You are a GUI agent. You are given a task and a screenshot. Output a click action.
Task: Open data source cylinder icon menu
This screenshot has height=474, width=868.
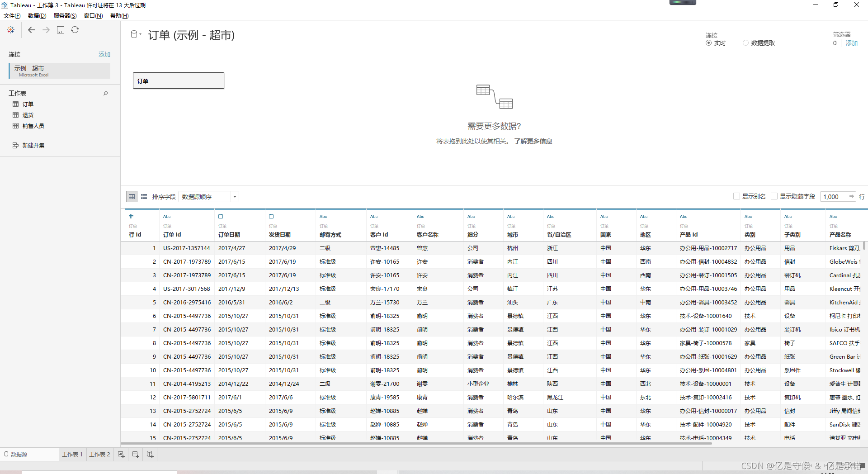pos(136,34)
